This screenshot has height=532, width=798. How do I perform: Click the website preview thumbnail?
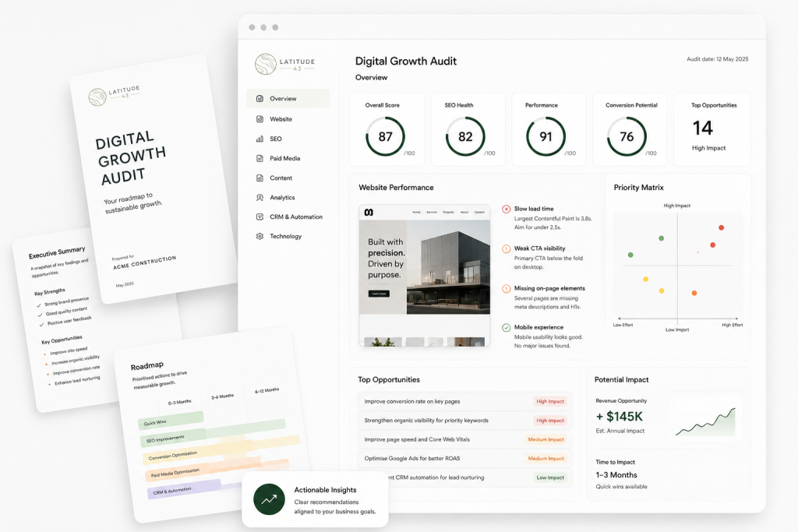(x=425, y=276)
